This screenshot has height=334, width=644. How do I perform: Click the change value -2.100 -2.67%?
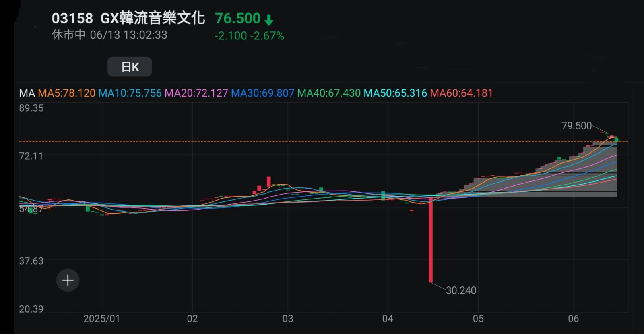click(250, 36)
